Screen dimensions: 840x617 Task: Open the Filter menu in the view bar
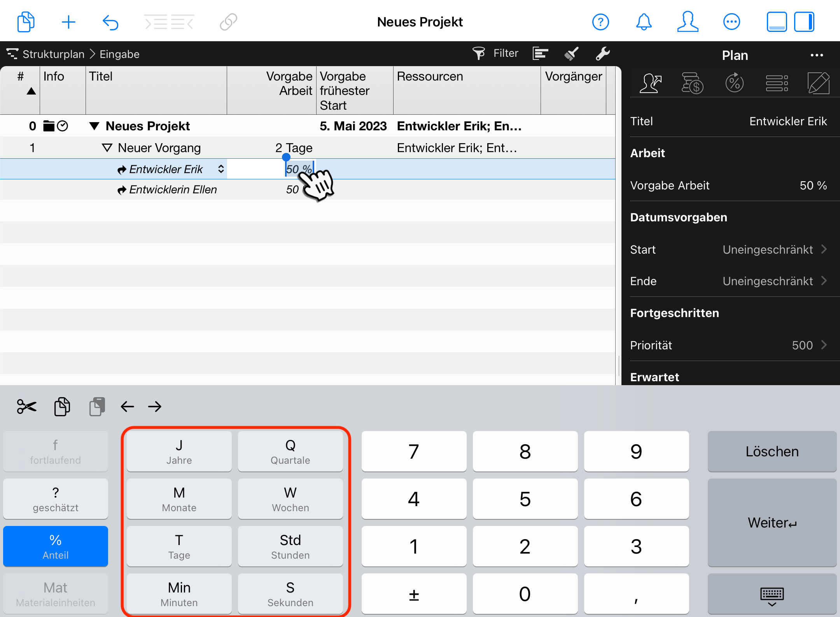coord(496,53)
